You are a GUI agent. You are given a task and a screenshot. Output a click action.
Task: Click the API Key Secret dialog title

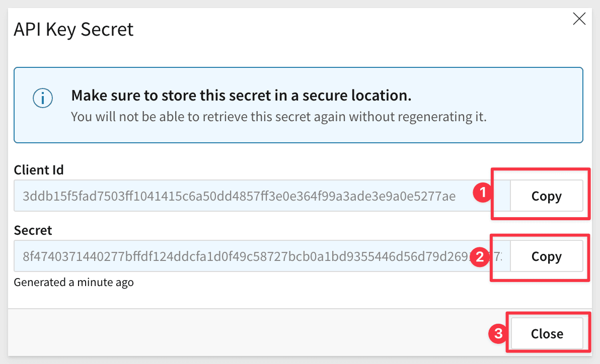73,29
